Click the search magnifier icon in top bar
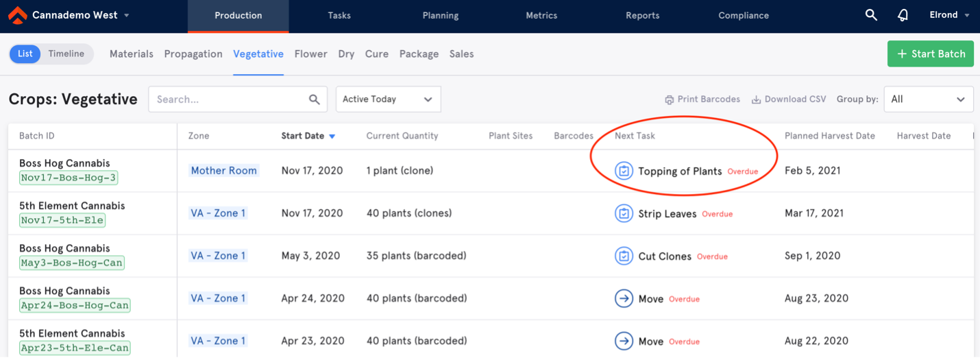The height and width of the screenshot is (360, 980). tap(871, 15)
